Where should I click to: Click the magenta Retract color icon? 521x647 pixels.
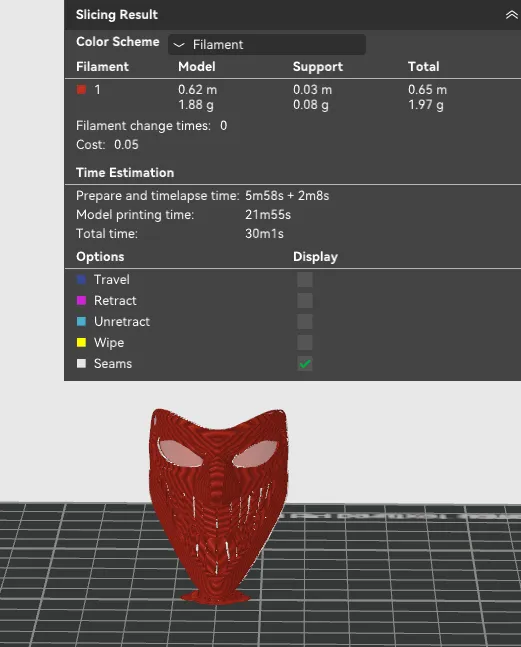coord(81,300)
